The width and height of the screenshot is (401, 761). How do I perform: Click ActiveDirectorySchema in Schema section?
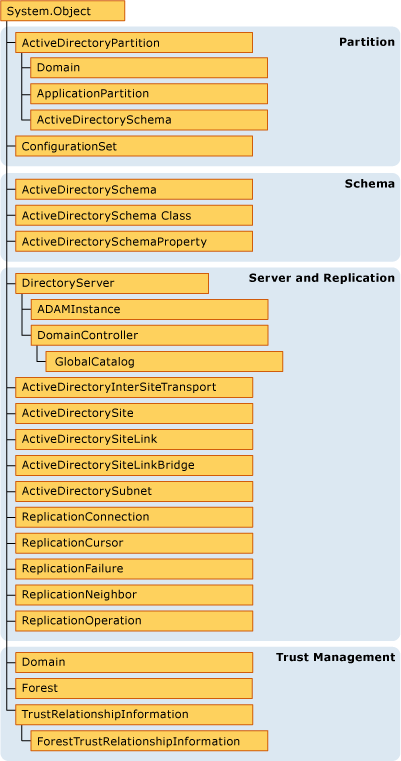coord(134,189)
